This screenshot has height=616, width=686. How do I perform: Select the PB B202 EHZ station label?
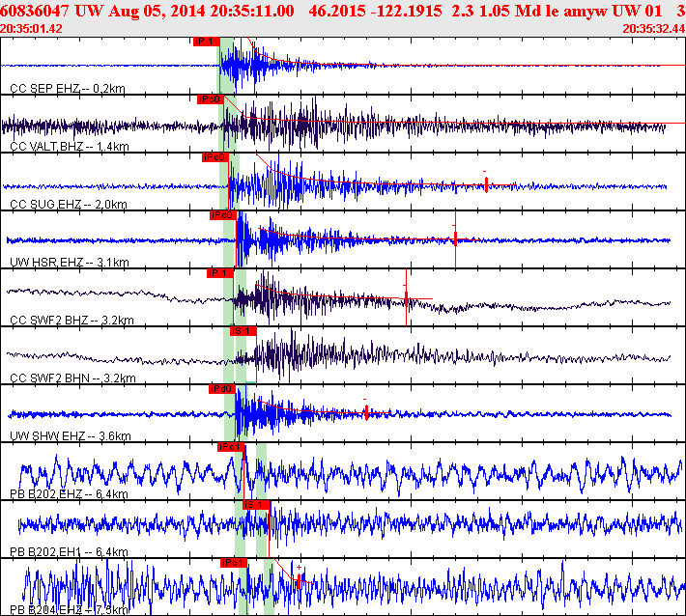click(69, 494)
